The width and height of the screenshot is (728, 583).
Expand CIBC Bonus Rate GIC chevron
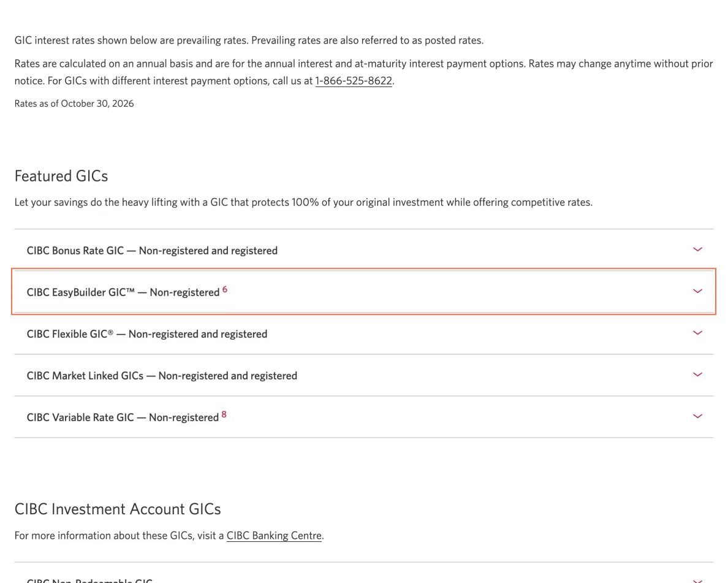coord(697,250)
